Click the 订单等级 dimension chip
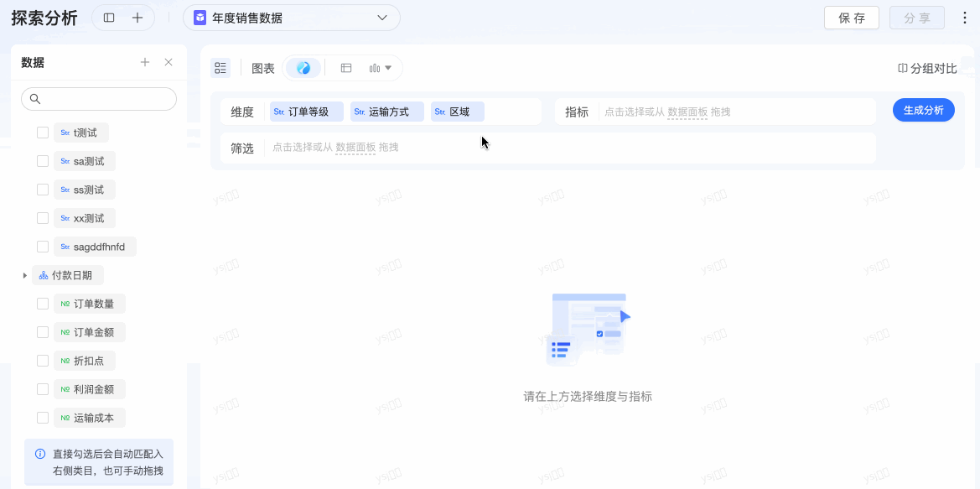 (307, 112)
